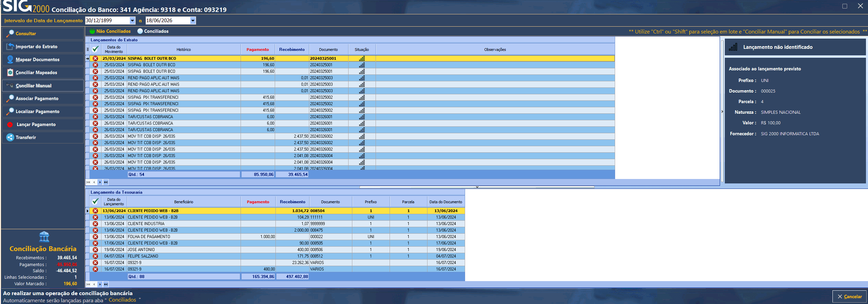Maximize the SIG 2000 window

pos(845,6)
